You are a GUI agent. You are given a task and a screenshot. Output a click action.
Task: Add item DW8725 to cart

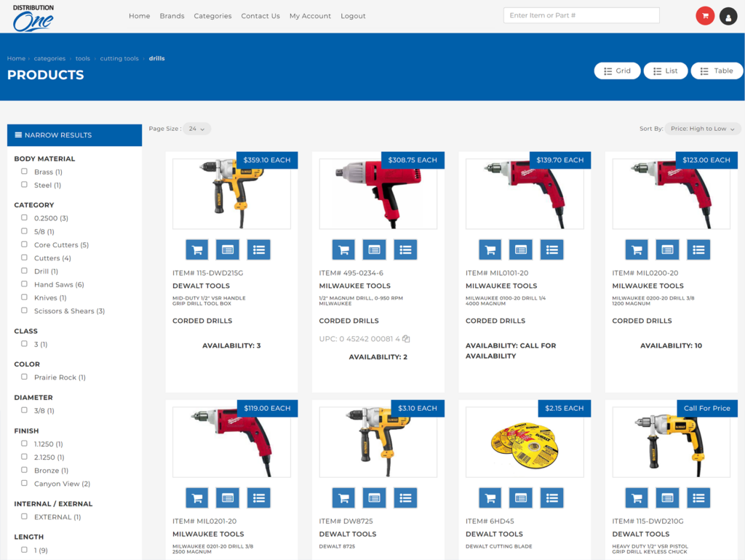point(343,497)
